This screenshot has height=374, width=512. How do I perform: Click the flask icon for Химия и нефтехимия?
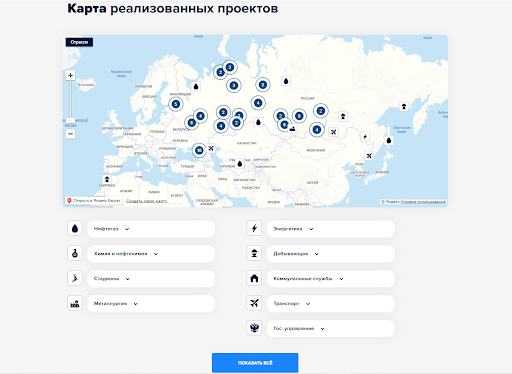click(75, 253)
